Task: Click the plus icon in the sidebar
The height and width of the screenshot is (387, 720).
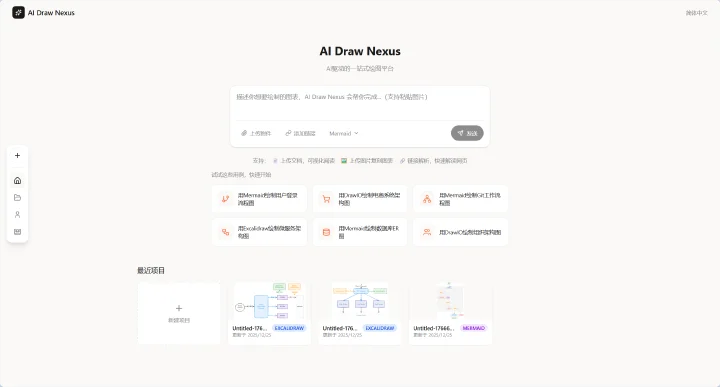Action: pos(17,156)
